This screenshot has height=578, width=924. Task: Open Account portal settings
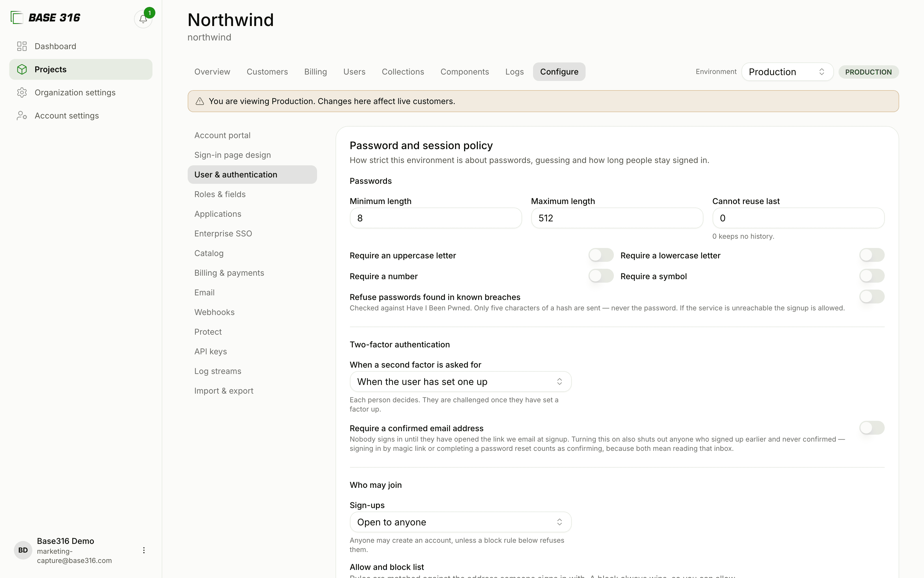tap(252, 135)
